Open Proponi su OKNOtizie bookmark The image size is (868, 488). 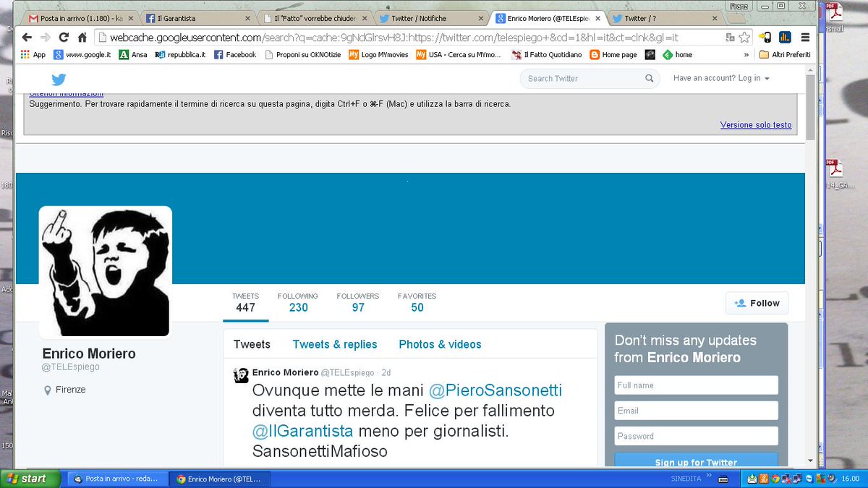[x=302, y=54]
